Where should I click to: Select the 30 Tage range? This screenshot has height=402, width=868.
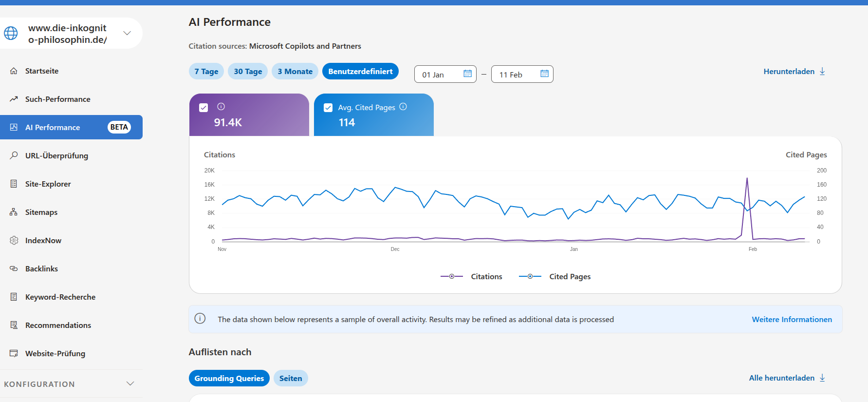(248, 71)
